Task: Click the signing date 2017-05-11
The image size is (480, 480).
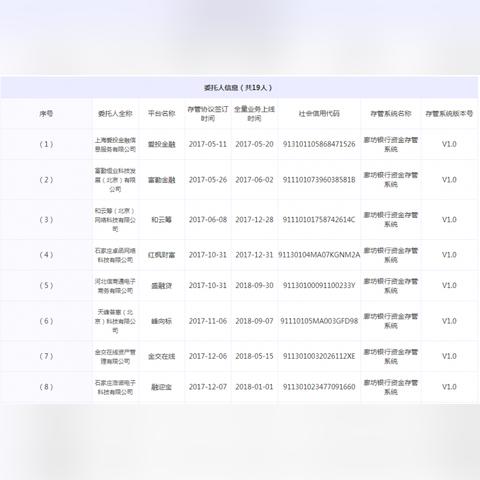Action: [208, 144]
